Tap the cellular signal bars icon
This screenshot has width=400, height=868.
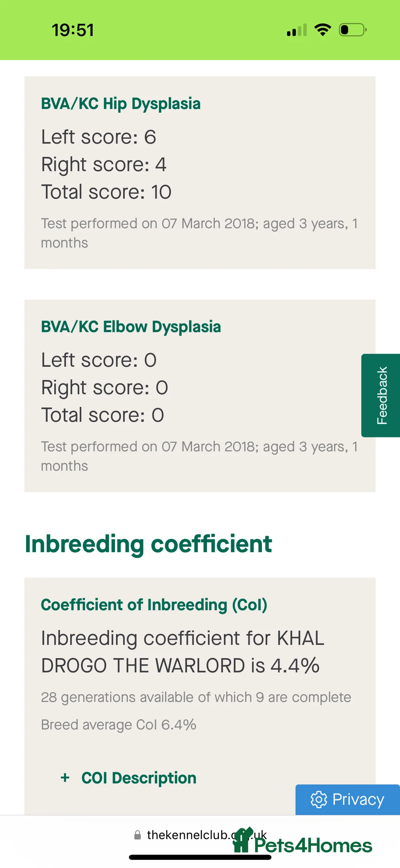click(297, 30)
